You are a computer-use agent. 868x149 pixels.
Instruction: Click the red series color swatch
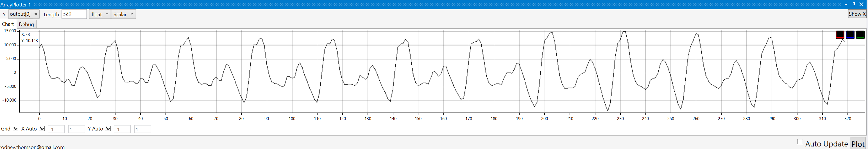pyautogui.click(x=840, y=35)
